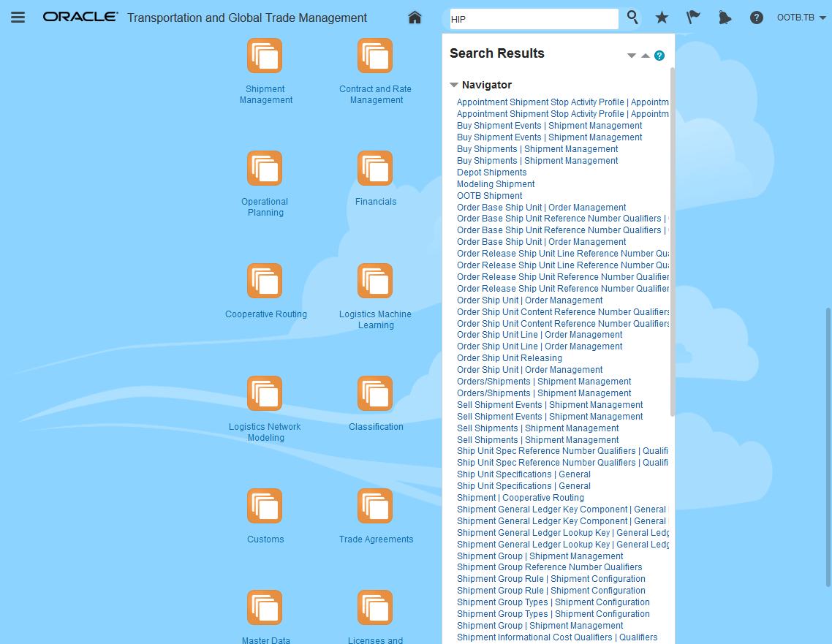Click the Financials label
832x644 pixels.
click(x=376, y=202)
